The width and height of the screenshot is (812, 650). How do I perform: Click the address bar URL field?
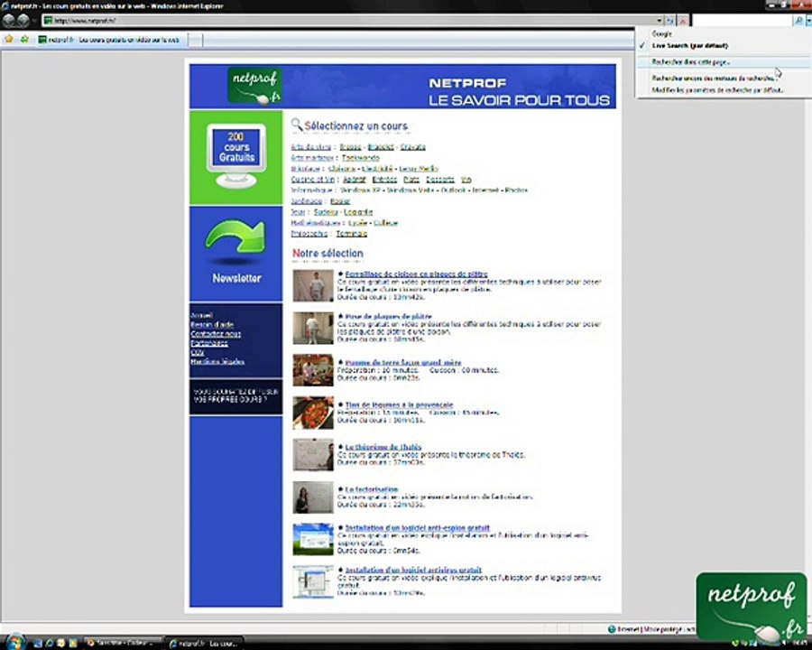point(349,21)
